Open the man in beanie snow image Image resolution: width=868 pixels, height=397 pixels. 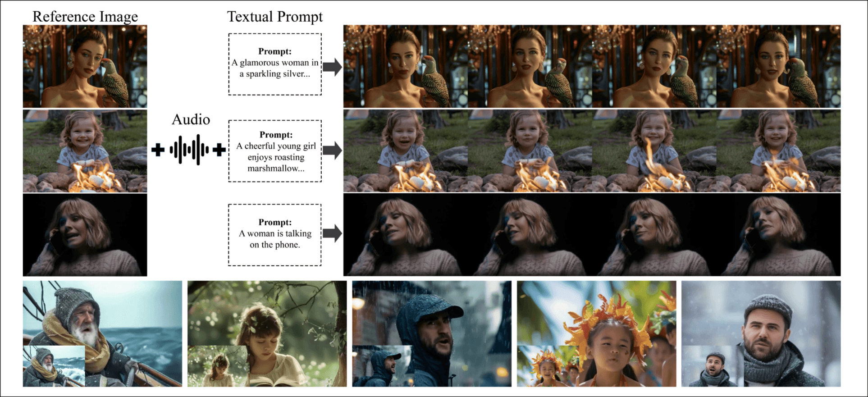pos(761,334)
